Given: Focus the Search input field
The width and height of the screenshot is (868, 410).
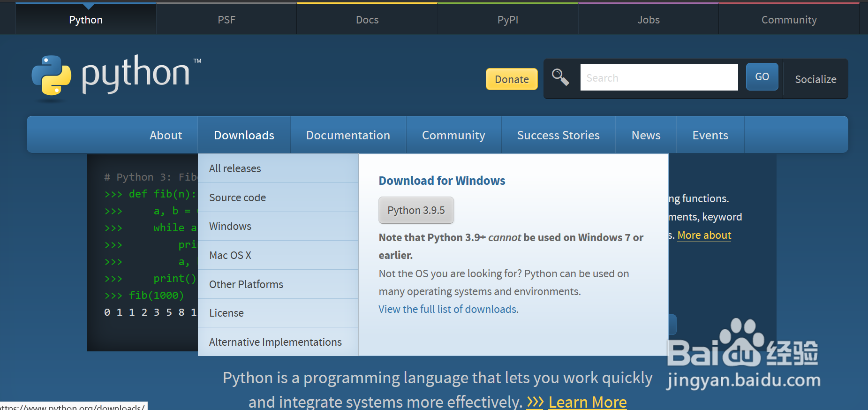Looking at the screenshot, I should pos(659,77).
